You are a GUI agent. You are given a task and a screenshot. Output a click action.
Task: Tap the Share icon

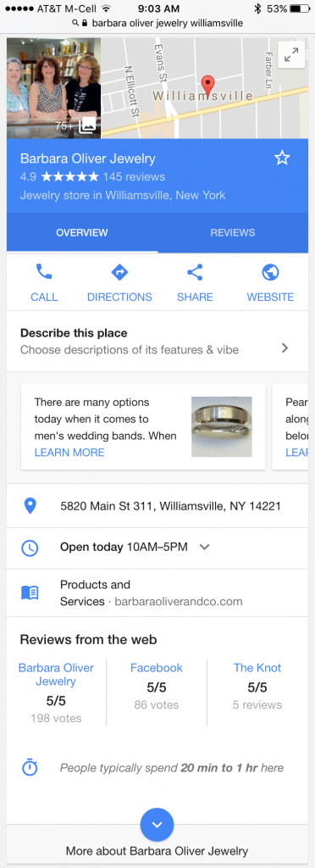click(195, 272)
